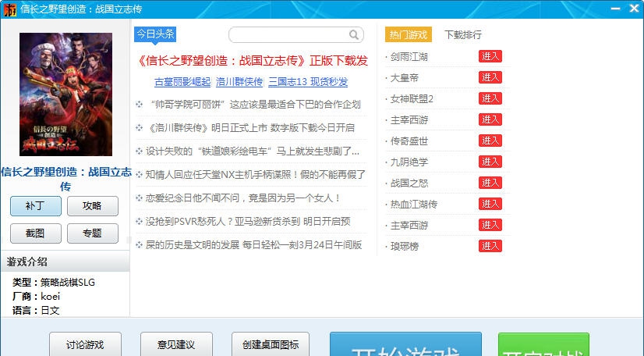This screenshot has width=644, height=356.
Task: Click game name 剑雨江湖 in list
Action: tap(409, 57)
